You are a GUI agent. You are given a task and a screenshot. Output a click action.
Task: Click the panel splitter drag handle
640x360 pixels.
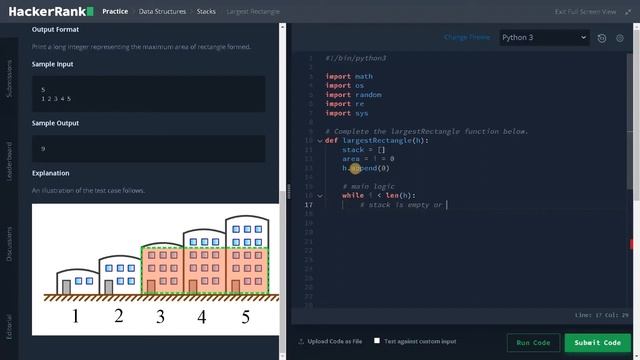[289, 191]
